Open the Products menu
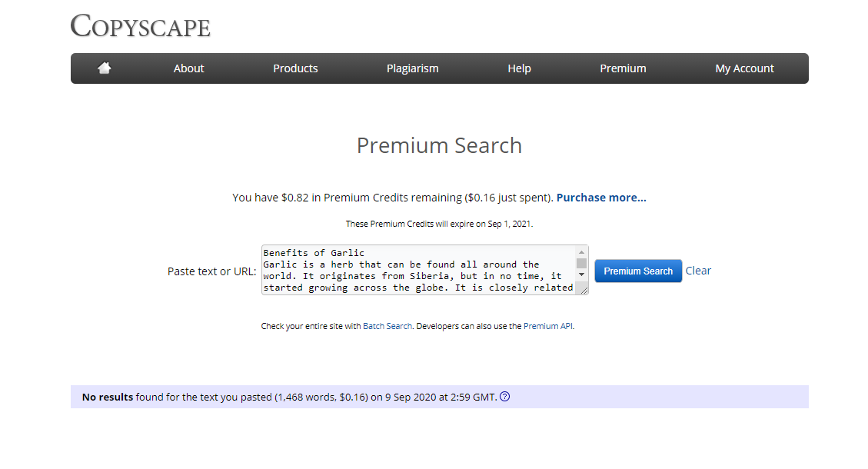Image resolution: width=868 pixels, height=469 pixels. pos(295,68)
